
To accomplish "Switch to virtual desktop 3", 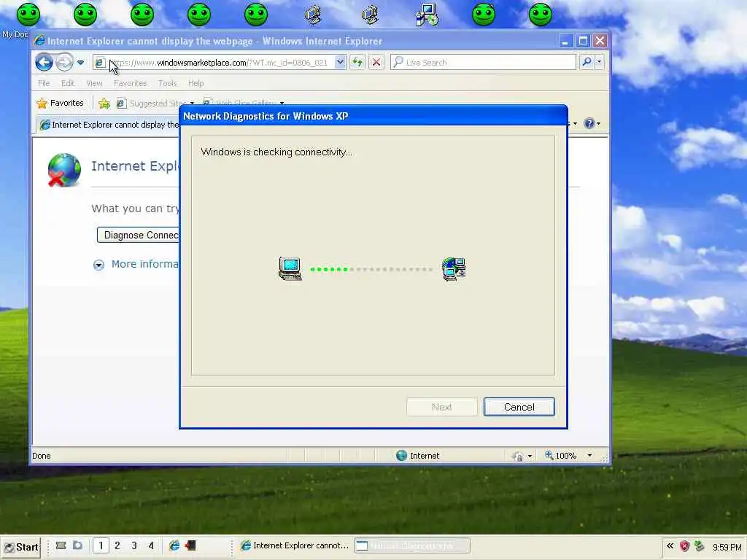I will coord(134,545).
